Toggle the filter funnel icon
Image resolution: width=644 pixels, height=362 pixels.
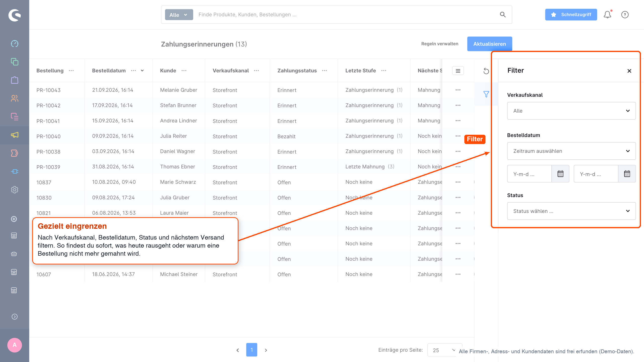coord(486,94)
